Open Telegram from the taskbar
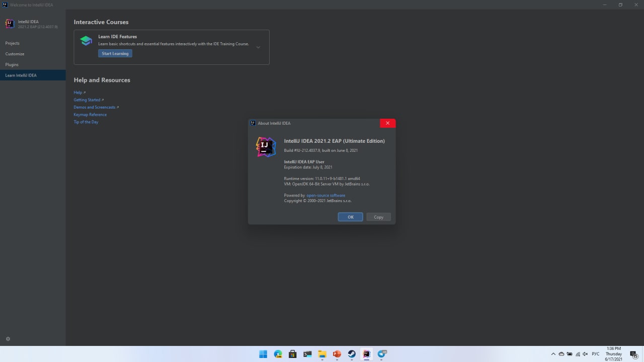The height and width of the screenshot is (362, 644). click(x=382, y=354)
